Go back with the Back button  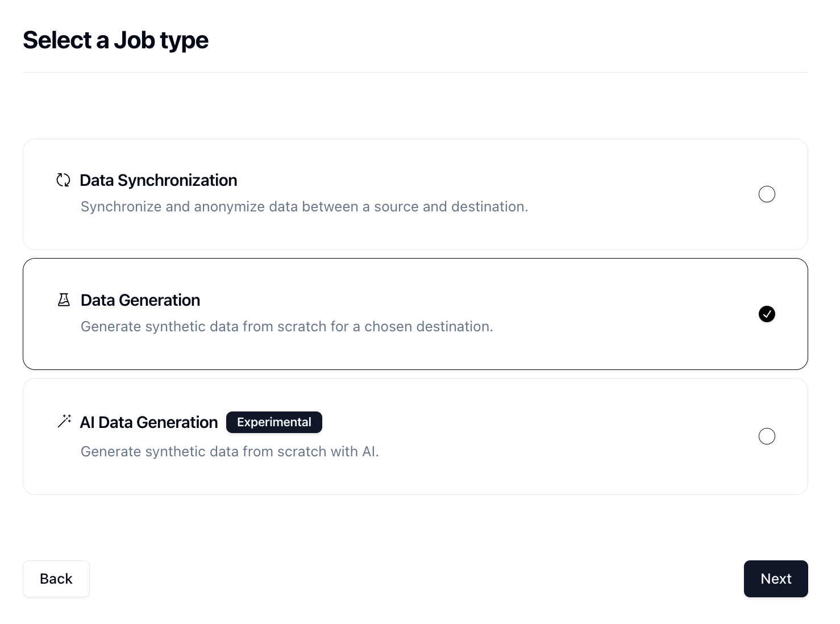(56, 579)
